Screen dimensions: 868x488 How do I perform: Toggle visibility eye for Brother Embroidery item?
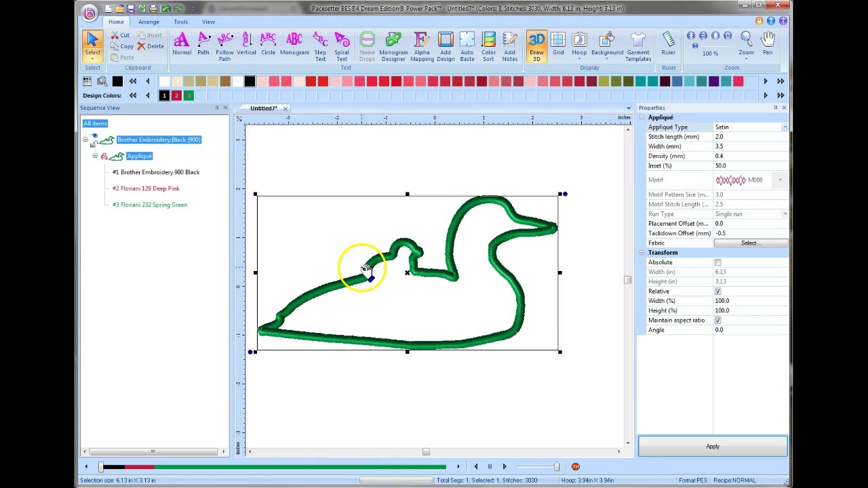coord(94,138)
